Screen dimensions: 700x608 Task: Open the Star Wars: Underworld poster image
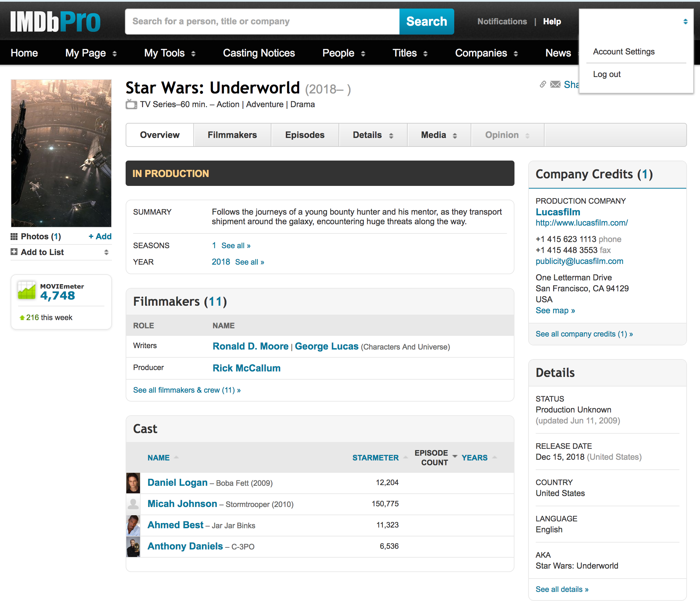(61, 153)
